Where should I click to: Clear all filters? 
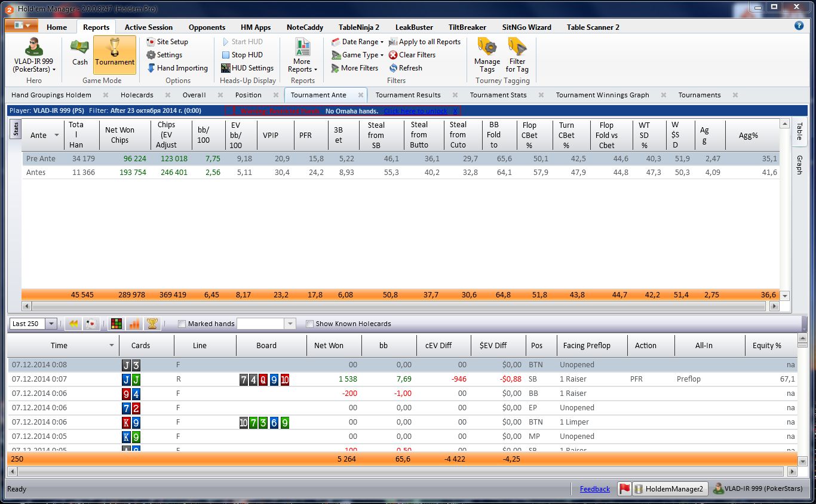click(412, 55)
